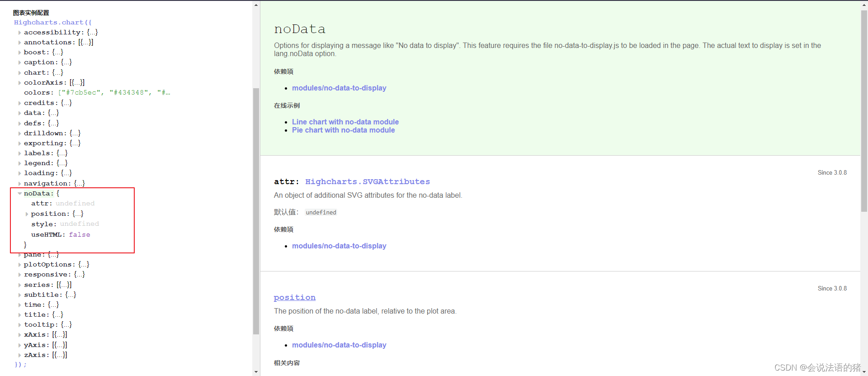Image resolution: width=868 pixels, height=376 pixels.
Task: Expand the exporting option node
Action: click(x=19, y=143)
